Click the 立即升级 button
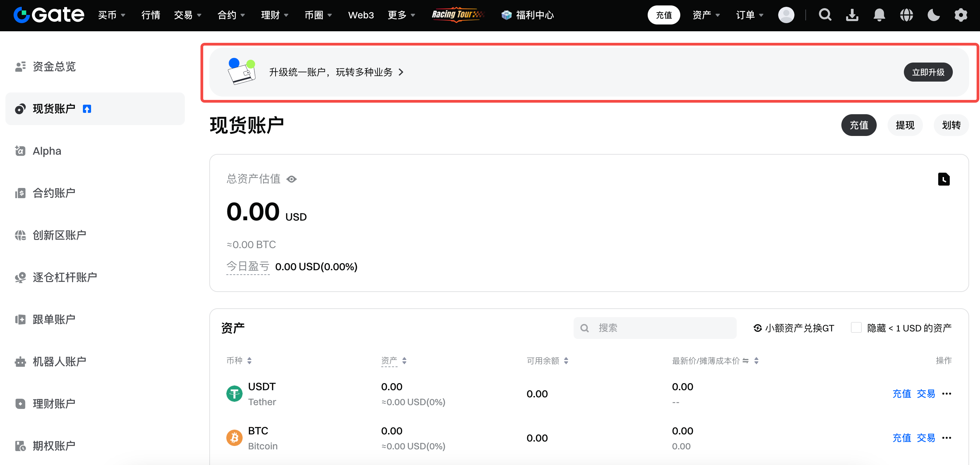This screenshot has height=465, width=980. [928, 72]
